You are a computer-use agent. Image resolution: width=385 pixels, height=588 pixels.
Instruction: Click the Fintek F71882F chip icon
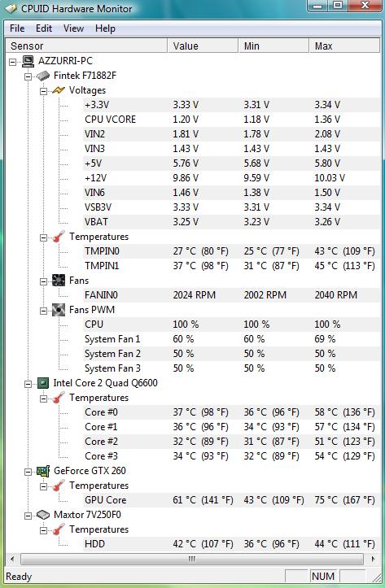(43, 76)
